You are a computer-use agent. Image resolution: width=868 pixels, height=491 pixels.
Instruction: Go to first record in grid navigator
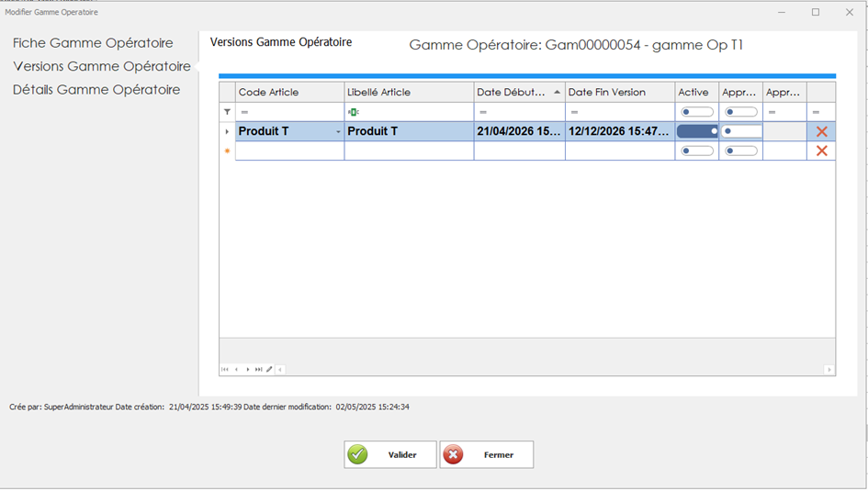225,369
